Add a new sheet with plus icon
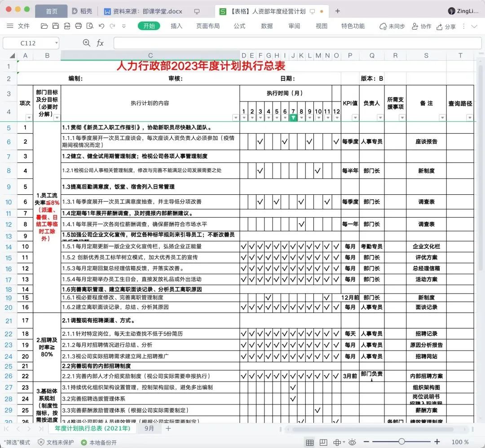Image resolution: width=485 pixels, height=448 pixels. 168,429
